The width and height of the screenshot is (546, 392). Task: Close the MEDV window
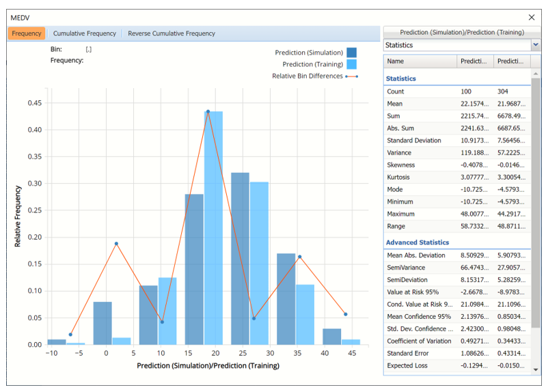532,17
